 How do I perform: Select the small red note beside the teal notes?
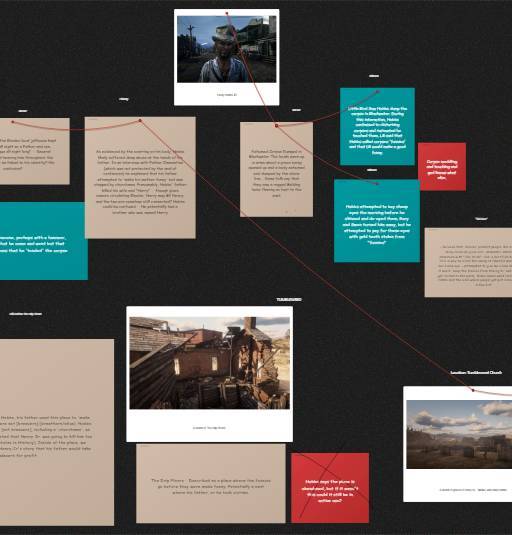[442, 167]
